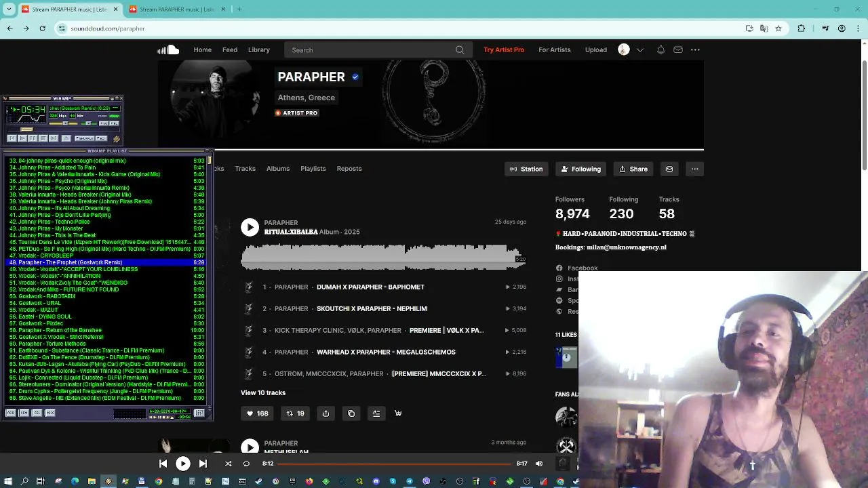
Task: Repost the album with the 19 reposts button
Action: (295, 413)
